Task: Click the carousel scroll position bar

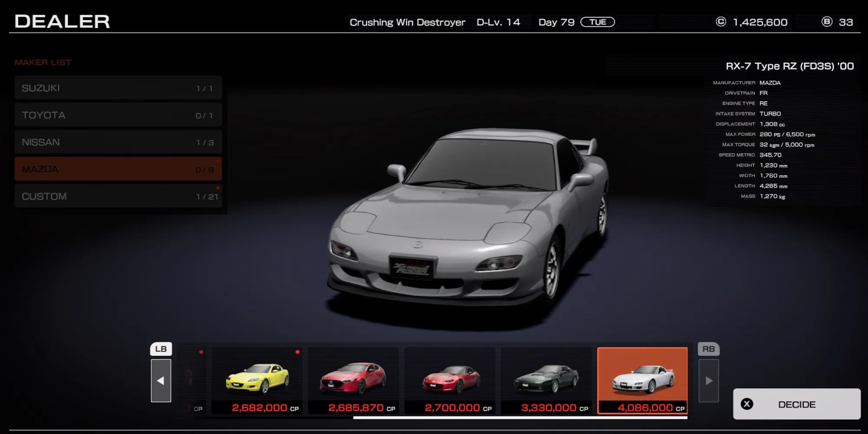Action: coord(520,418)
